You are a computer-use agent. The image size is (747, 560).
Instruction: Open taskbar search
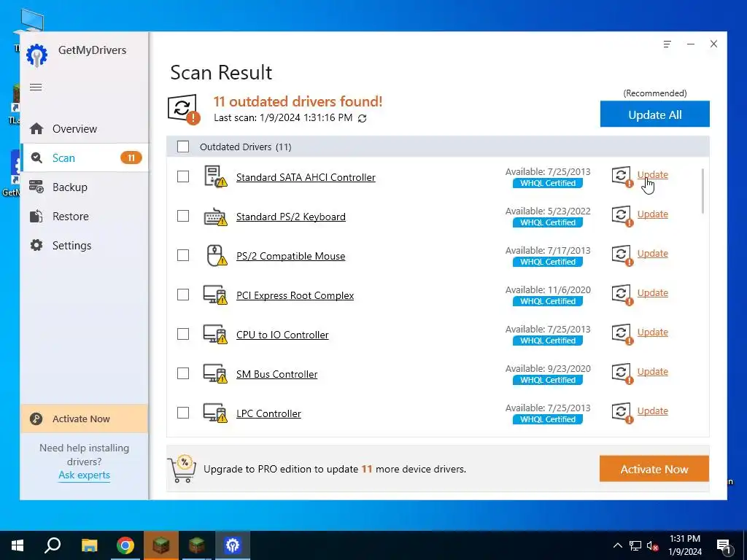53,545
